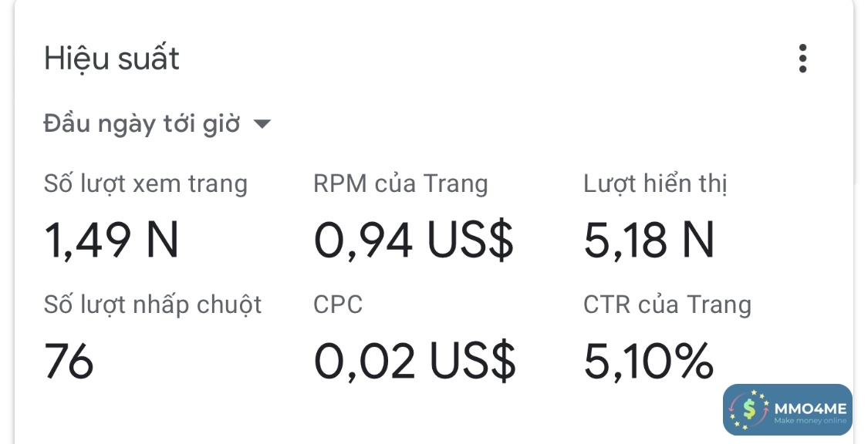Select the Số lượt nhấp chuột label
This screenshot has width=868, height=444.
(153, 304)
